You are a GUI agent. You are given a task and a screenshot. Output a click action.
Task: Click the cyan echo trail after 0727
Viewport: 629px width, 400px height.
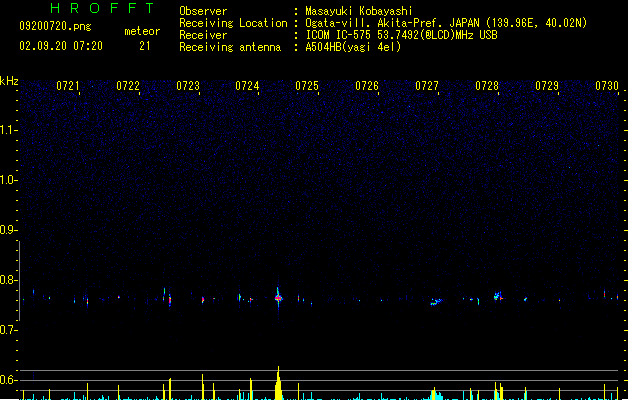pos(436,302)
